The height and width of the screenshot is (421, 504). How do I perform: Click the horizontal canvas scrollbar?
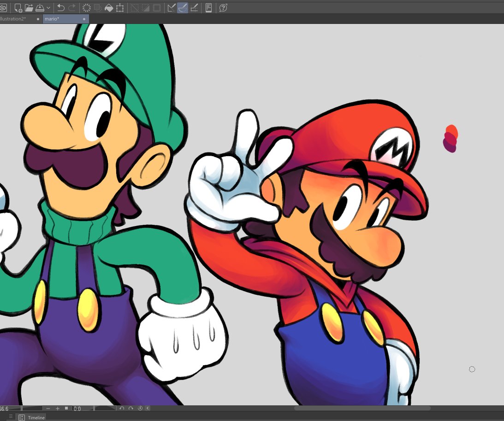(x=362, y=409)
